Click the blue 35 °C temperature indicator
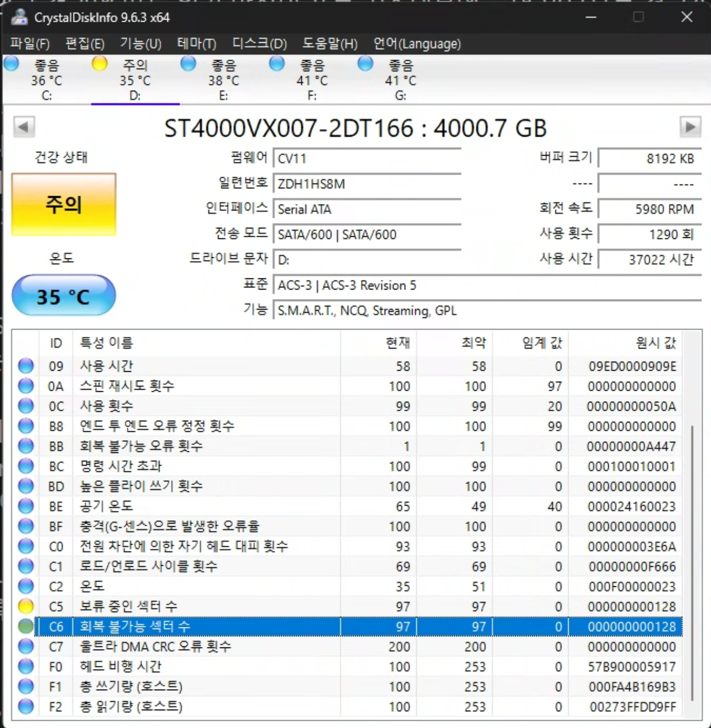The height and width of the screenshot is (728, 711). tap(63, 295)
